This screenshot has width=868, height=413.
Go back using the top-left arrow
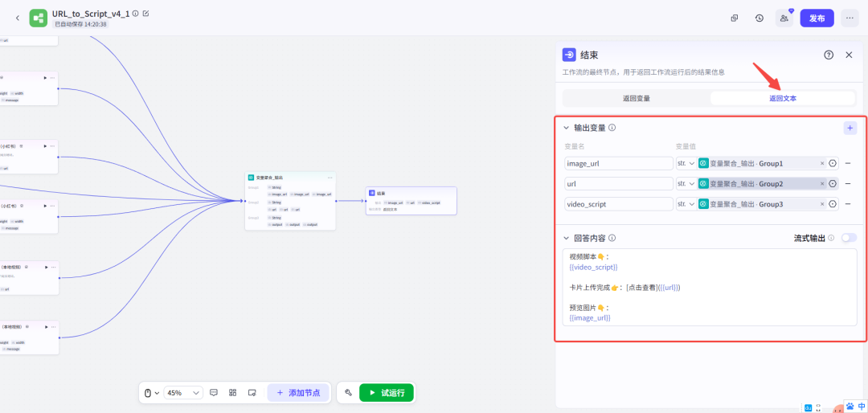click(17, 18)
